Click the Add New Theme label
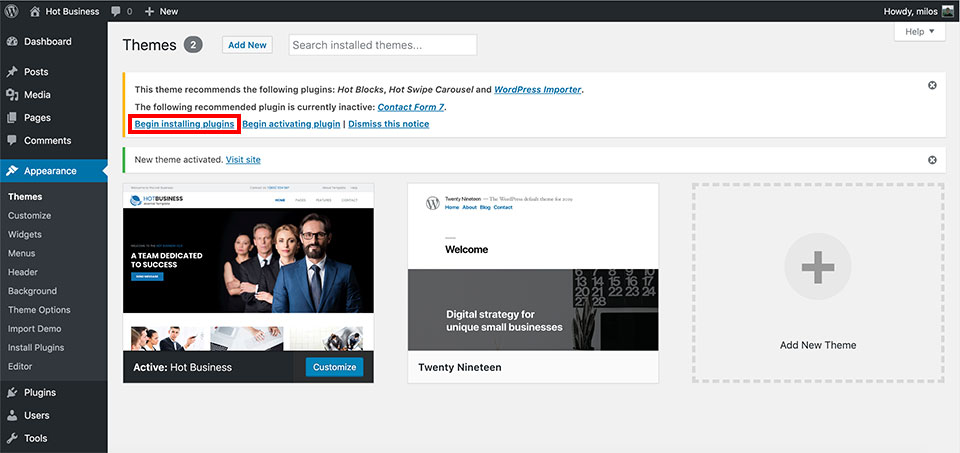This screenshot has width=960, height=453. point(818,345)
